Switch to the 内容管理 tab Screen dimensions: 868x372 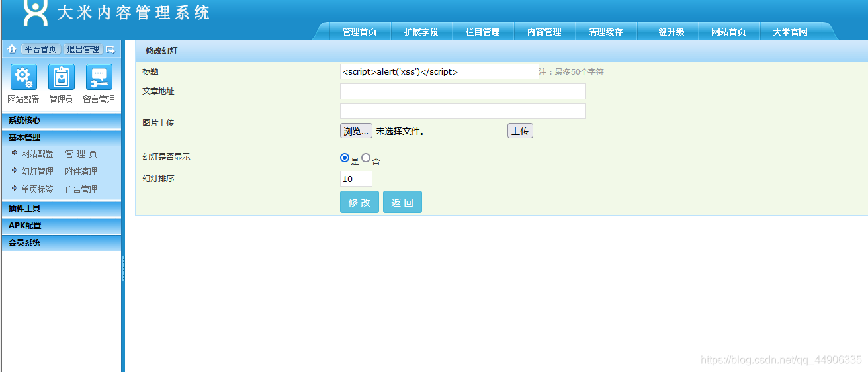tap(544, 32)
